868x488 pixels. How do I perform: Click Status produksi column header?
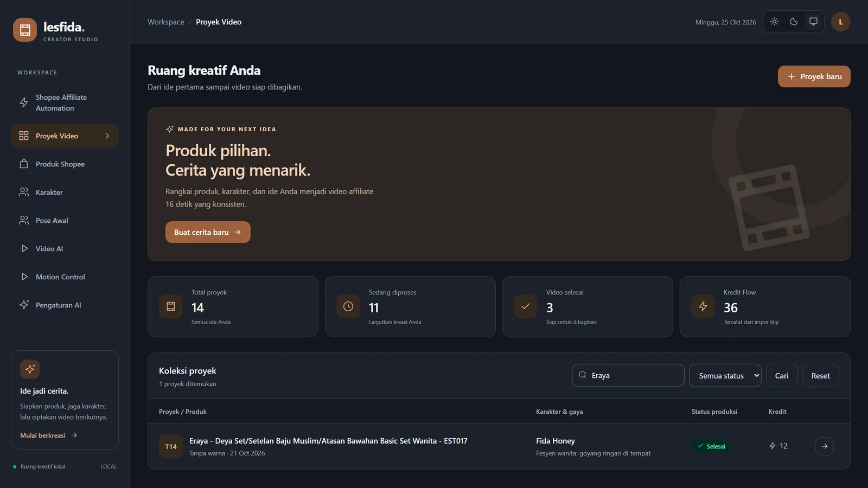tap(714, 412)
